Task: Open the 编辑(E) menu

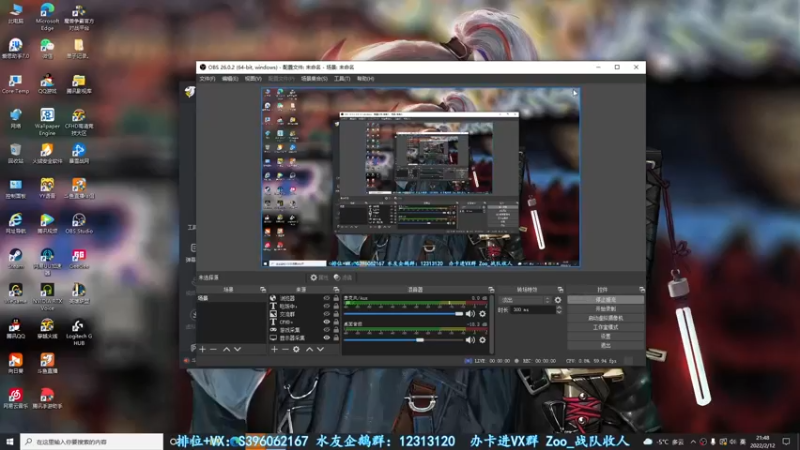Action: click(230, 79)
